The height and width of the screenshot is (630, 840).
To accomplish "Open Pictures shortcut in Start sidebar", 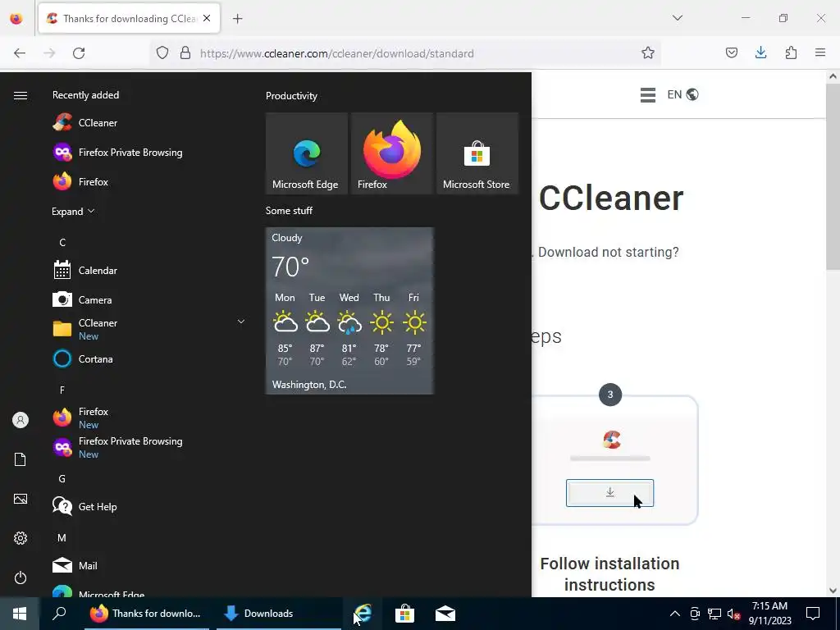I will 21,499.
